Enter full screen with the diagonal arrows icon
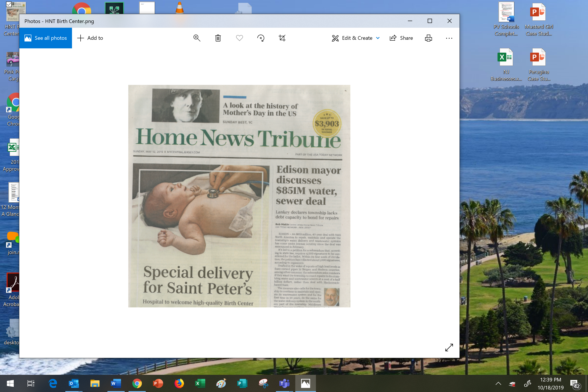 point(449,347)
